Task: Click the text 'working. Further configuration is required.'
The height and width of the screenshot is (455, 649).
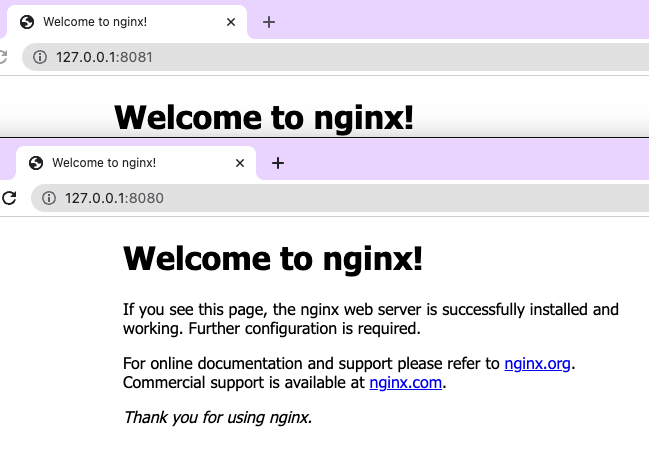Action: click(272, 329)
